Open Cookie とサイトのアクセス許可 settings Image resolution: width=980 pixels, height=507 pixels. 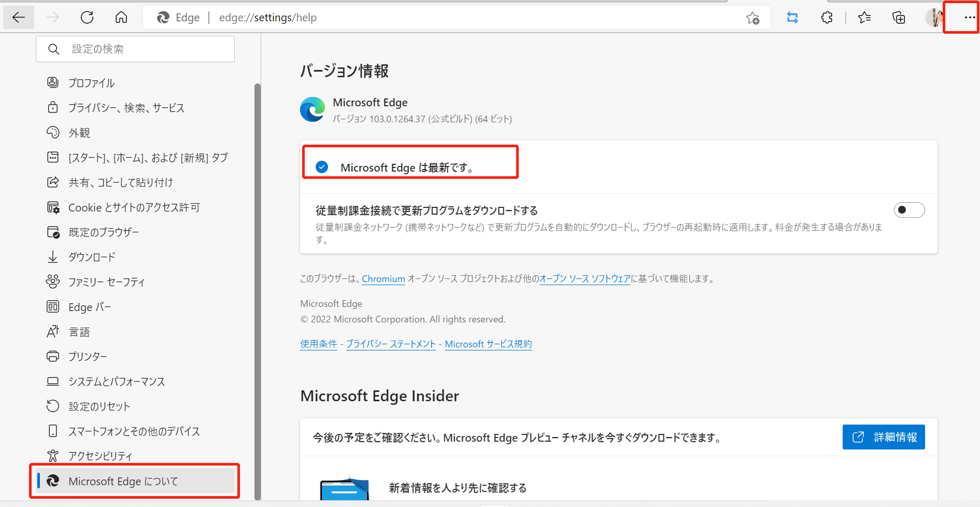click(x=135, y=207)
